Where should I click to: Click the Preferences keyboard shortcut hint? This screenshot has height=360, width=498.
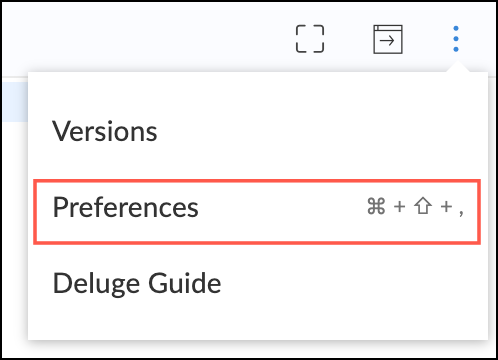pyautogui.click(x=415, y=207)
